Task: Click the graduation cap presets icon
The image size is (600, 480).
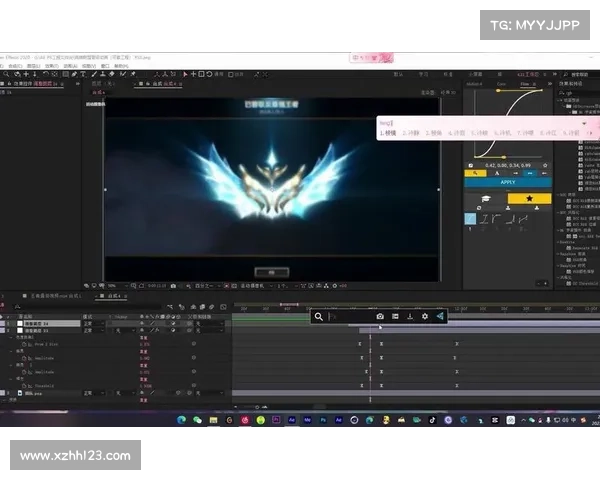Action: (x=485, y=199)
